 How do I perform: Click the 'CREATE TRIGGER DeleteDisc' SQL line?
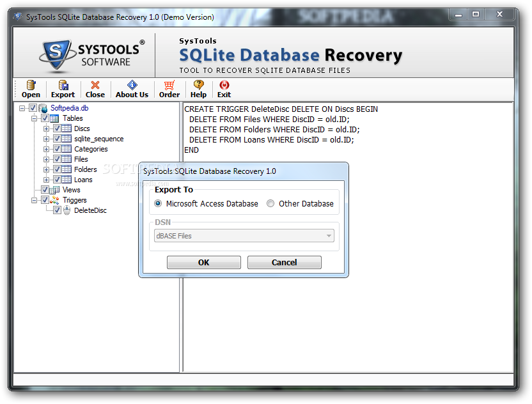click(x=281, y=109)
